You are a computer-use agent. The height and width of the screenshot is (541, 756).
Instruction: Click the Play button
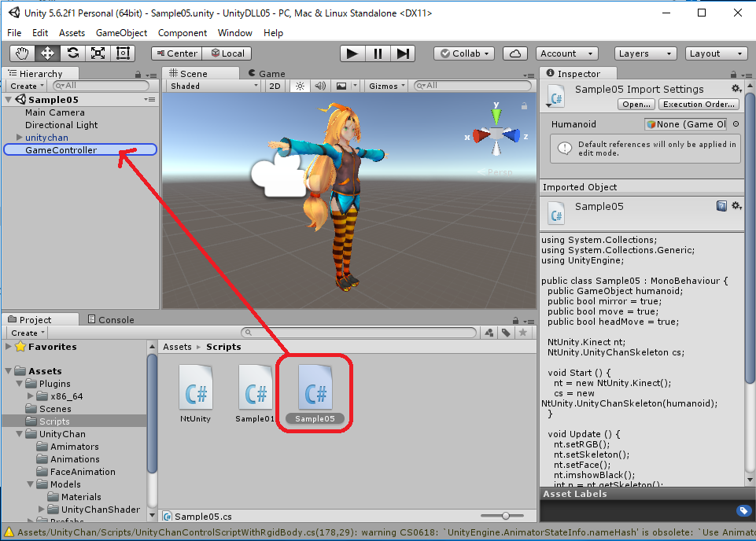click(352, 53)
